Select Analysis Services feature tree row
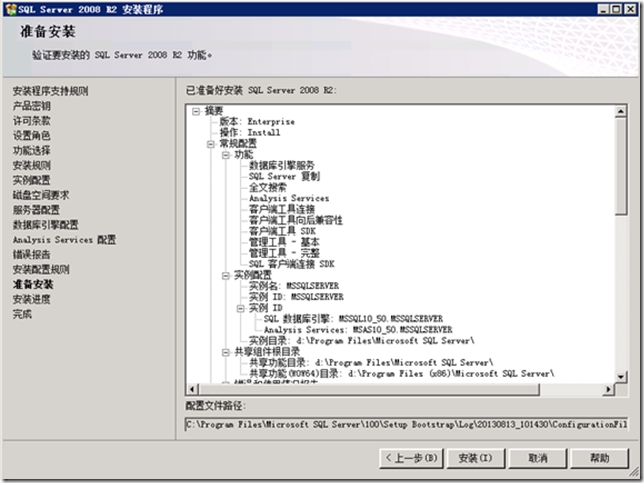 (x=289, y=198)
